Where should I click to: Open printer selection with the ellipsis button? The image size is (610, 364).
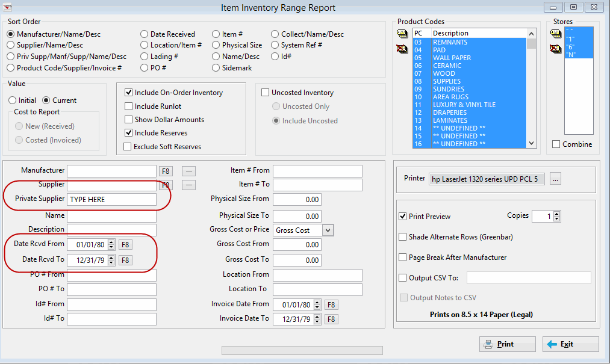(555, 179)
